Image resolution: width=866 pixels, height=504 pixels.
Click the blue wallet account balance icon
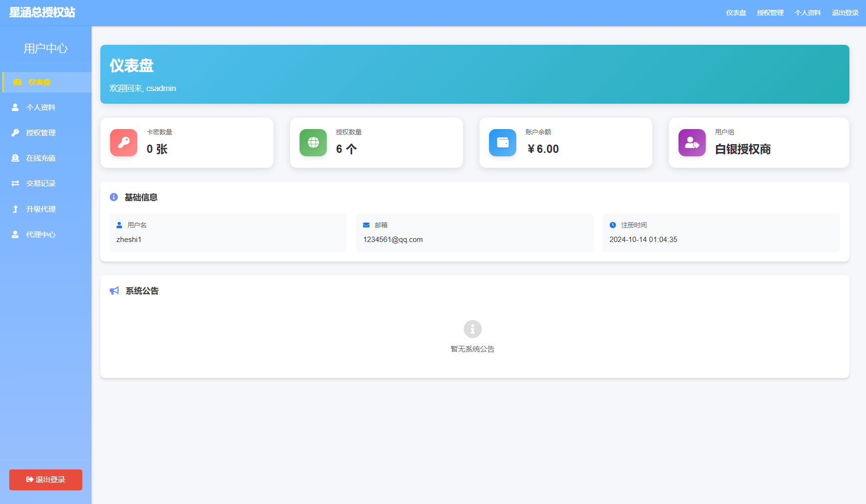(x=503, y=143)
